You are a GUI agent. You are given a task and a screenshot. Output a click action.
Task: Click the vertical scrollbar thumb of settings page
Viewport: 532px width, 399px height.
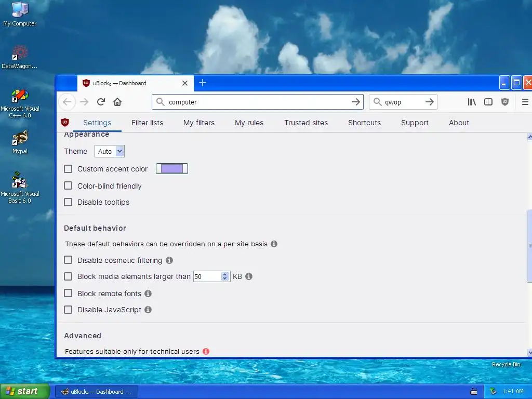coord(529,246)
